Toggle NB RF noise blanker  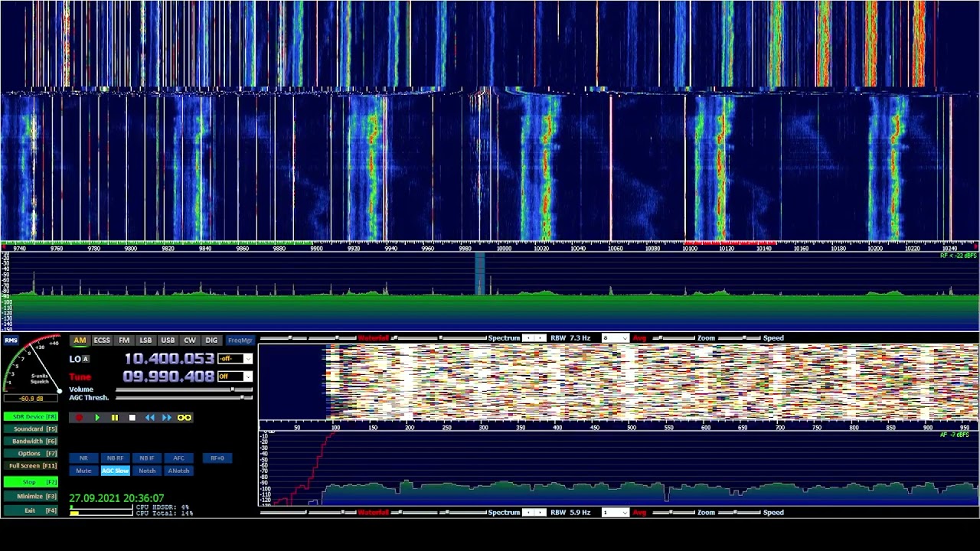[x=115, y=458]
